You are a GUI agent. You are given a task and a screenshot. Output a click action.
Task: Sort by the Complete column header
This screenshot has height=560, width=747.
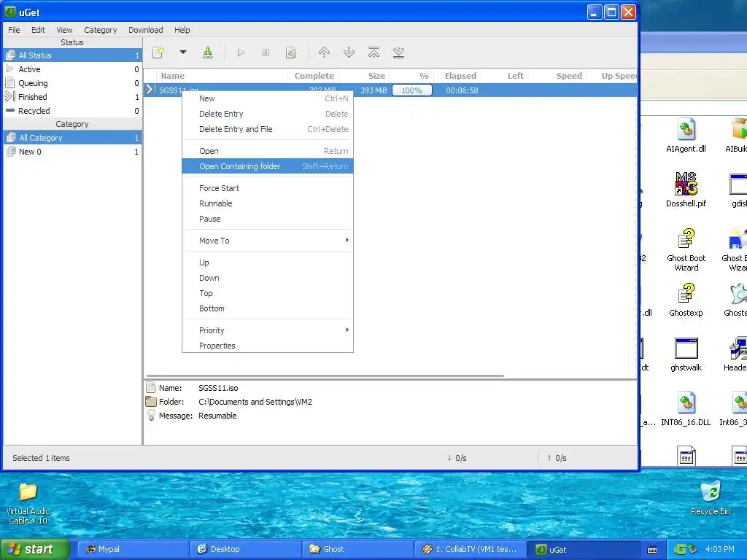pyautogui.click(x=314, y=76)
